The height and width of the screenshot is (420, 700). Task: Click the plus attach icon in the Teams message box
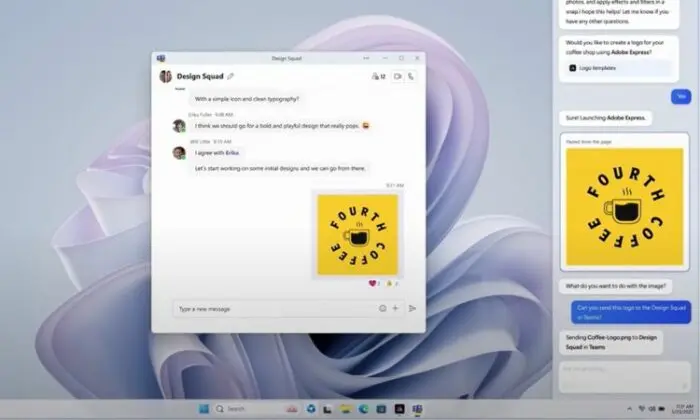pos(396,308)
